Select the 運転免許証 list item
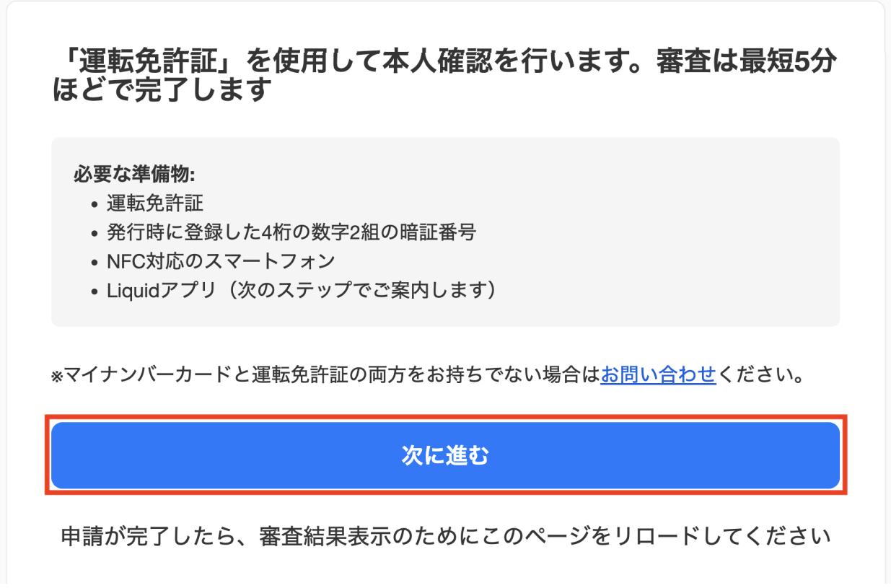 155,204
